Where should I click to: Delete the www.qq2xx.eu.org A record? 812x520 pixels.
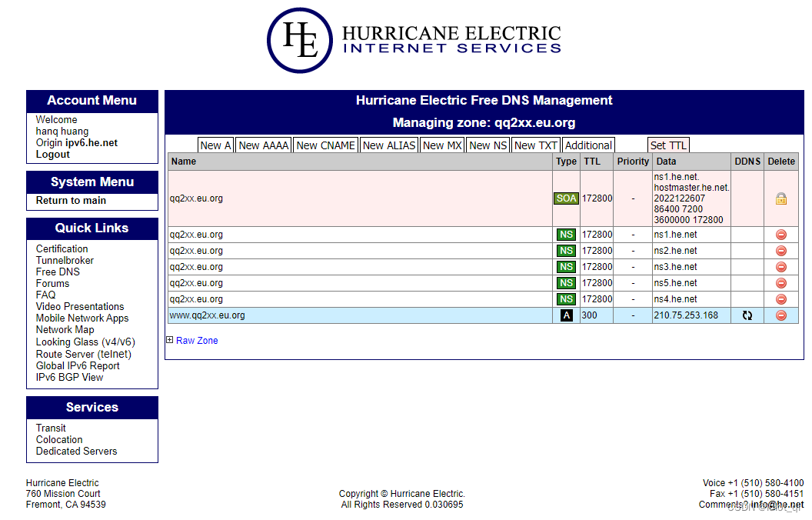coord(781,315)
